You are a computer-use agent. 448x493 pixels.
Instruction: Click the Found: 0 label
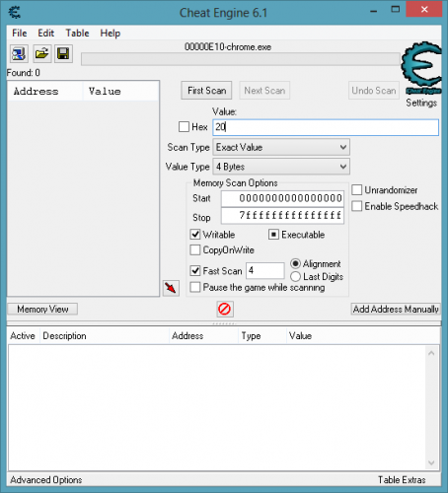[24, 73]
